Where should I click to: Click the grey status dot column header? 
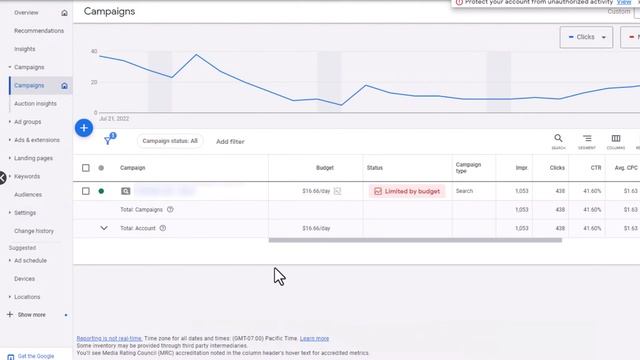pyautogui.click(x=101, y=168)
